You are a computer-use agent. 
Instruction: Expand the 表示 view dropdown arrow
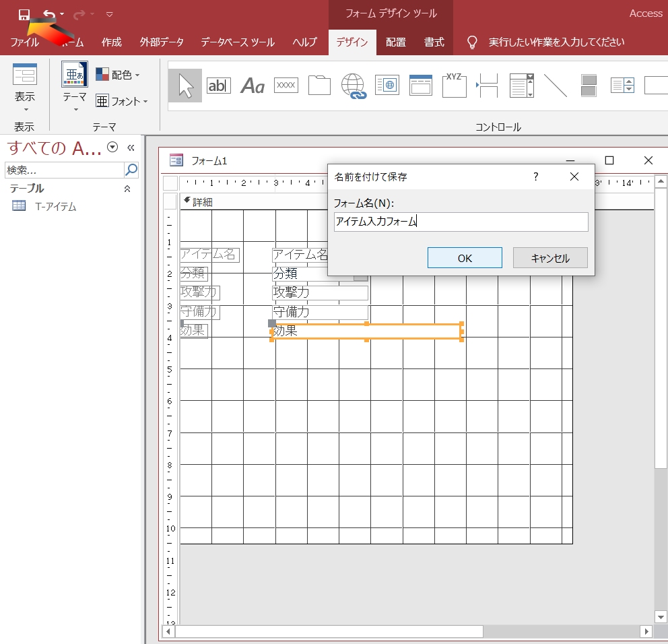[x=26, y=110]
